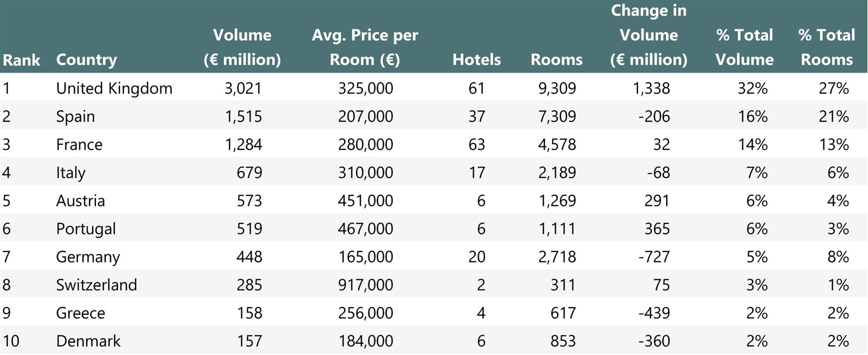Select the Switzerland country cell
This screenshot has width=868, height=355.
(x=96, y=285)
